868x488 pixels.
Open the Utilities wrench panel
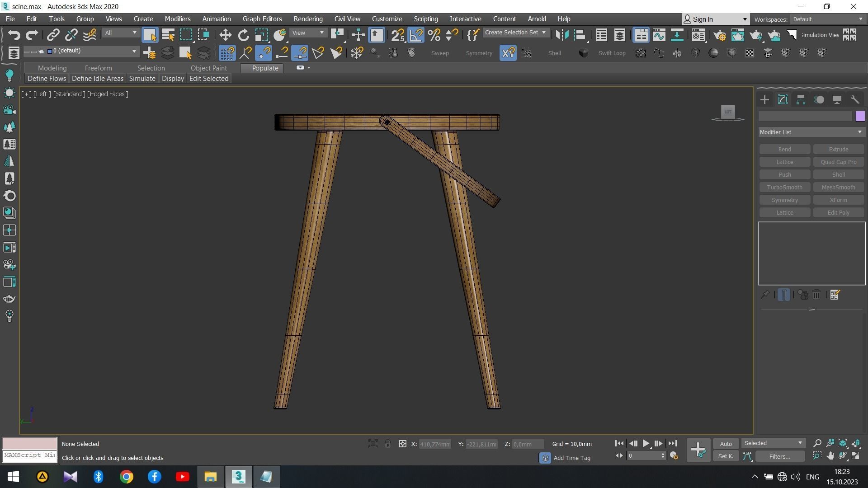coord(855,100)
